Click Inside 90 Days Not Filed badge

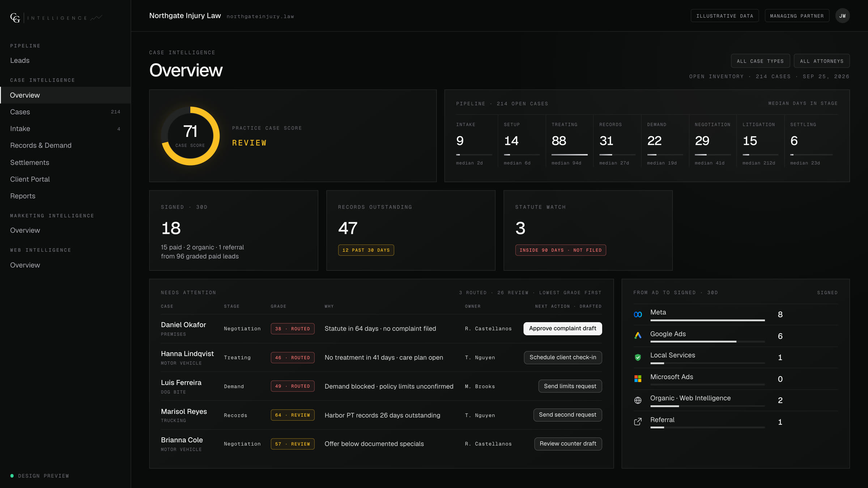tap(560, 250)
